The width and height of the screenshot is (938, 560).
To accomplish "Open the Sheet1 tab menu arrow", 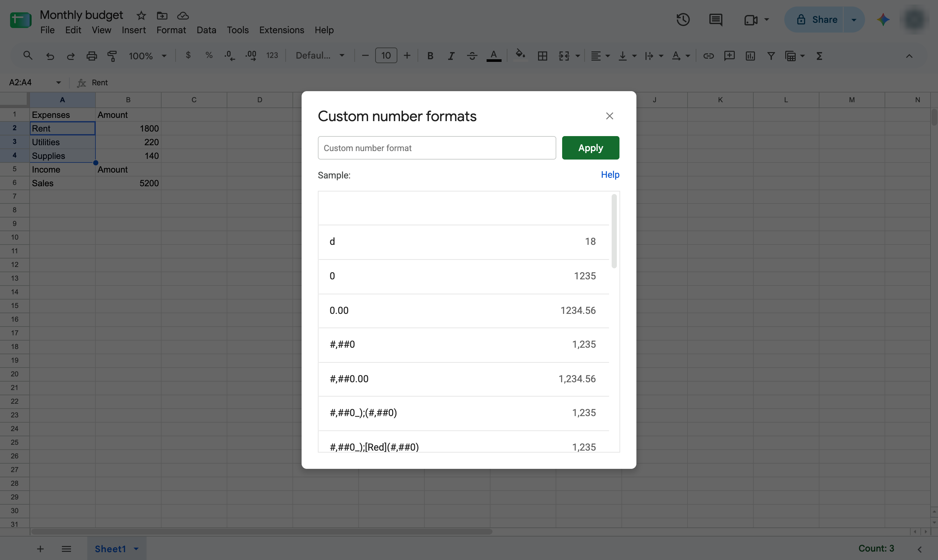I will tap(136, 549).
